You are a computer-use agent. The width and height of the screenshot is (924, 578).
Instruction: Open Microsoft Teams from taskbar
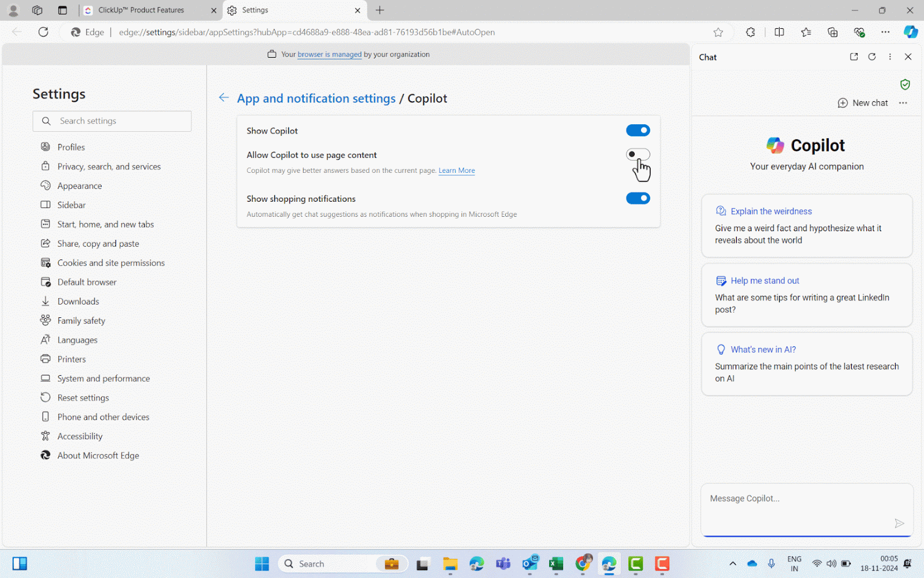point(503,564)
